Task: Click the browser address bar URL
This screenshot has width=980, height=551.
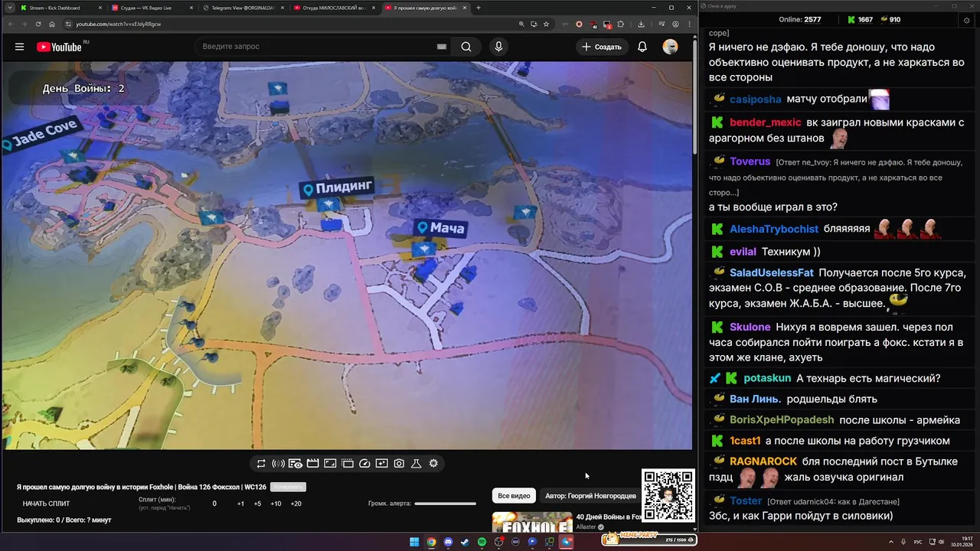Action: pyautogui.click(x=119, y=24)
